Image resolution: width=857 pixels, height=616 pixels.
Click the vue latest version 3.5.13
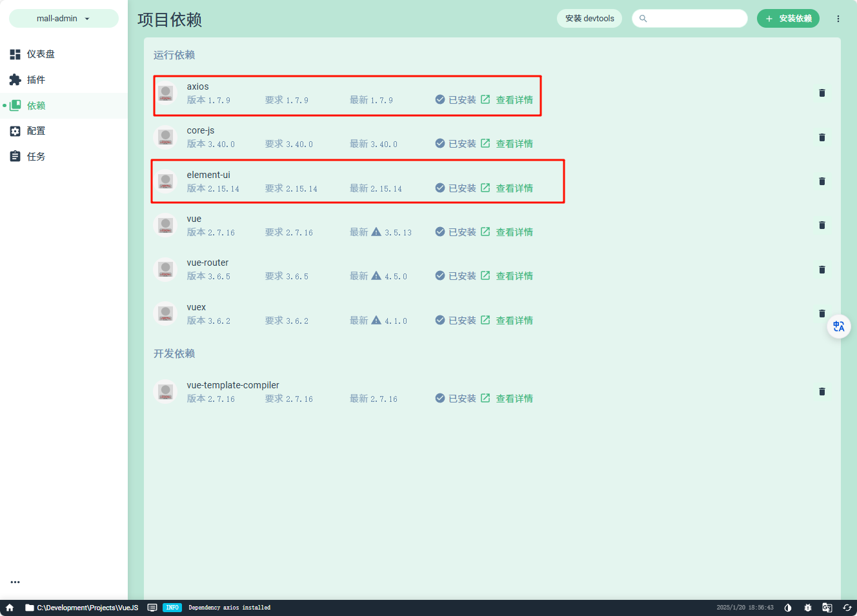click(x=398, y=233)
